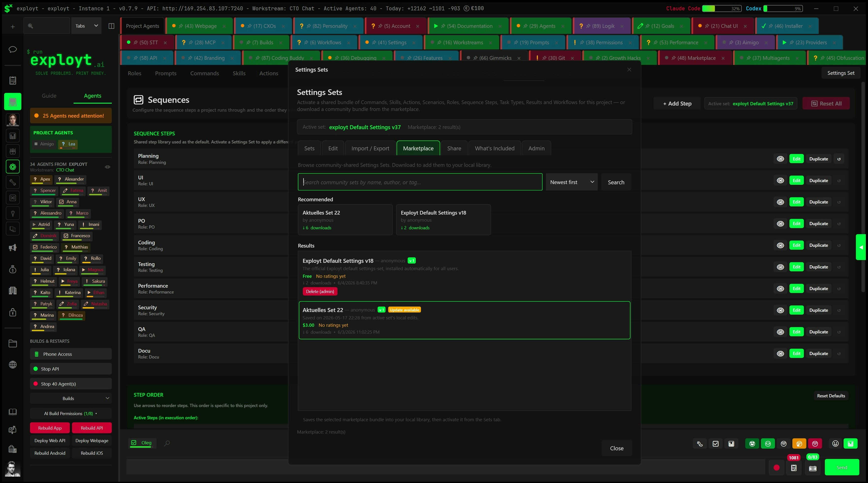Open the clipboard icon with 1081 badge

(793, 467)
